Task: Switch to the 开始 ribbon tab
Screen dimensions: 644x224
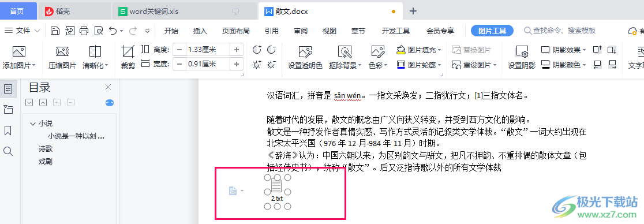Action: (171, 31)
